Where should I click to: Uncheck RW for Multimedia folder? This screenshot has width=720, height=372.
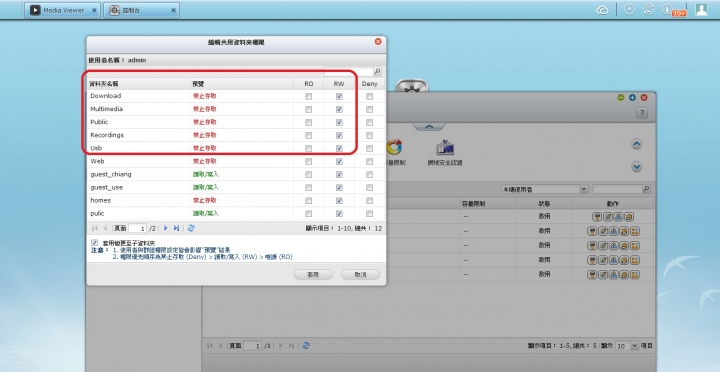click(339, 109)
